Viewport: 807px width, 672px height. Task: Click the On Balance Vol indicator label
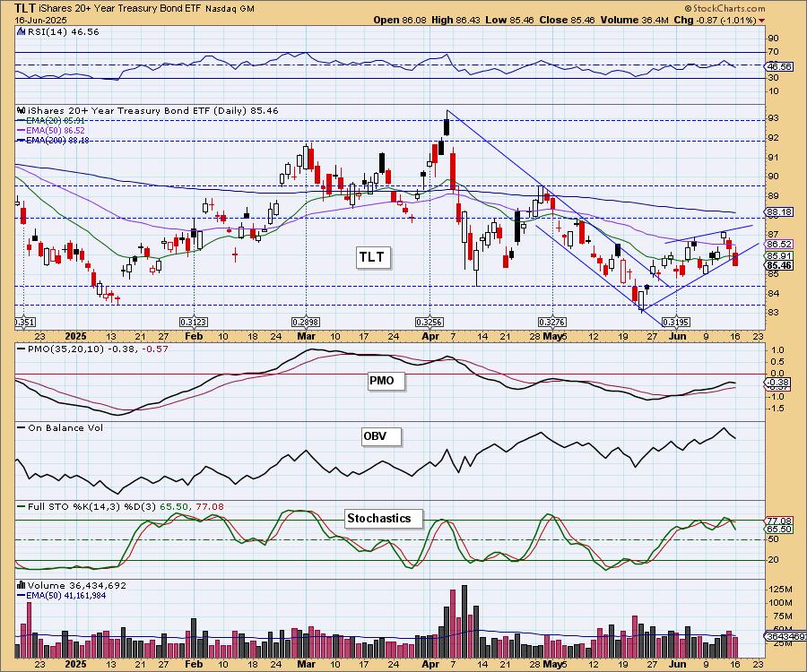[65, 427]
